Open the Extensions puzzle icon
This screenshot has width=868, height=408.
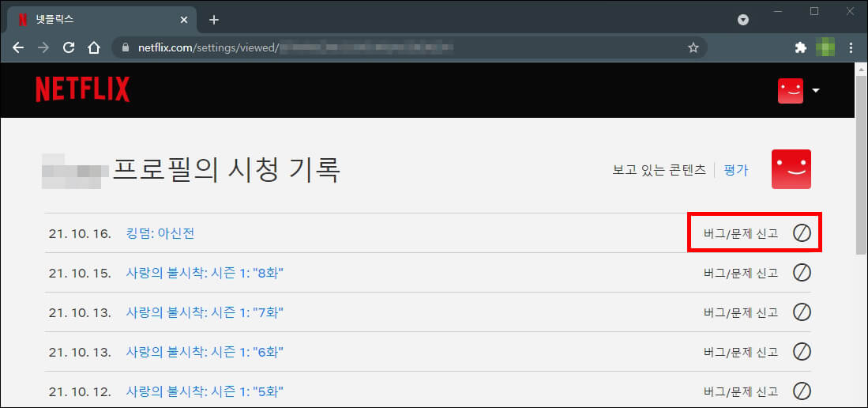800,48
